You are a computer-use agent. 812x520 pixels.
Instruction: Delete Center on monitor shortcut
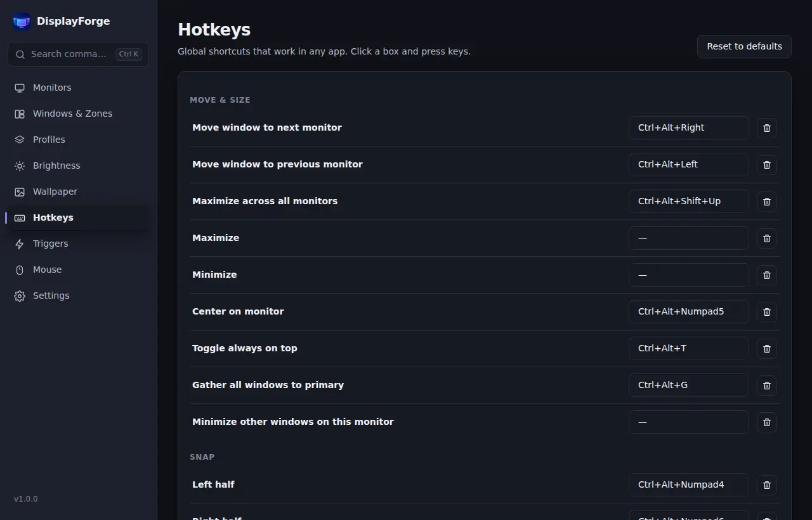pos(767,312)
